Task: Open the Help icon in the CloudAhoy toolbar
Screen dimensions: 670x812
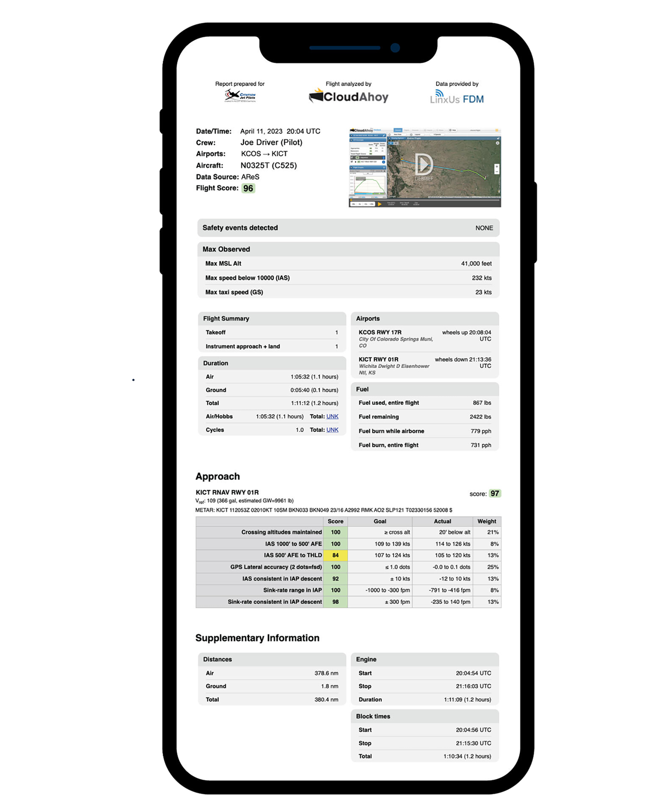Action: click(453, 130)
